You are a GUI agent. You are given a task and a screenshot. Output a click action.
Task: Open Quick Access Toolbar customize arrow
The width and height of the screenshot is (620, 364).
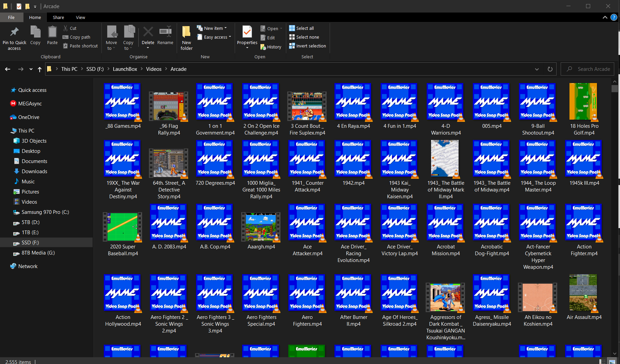pos(35,6)
